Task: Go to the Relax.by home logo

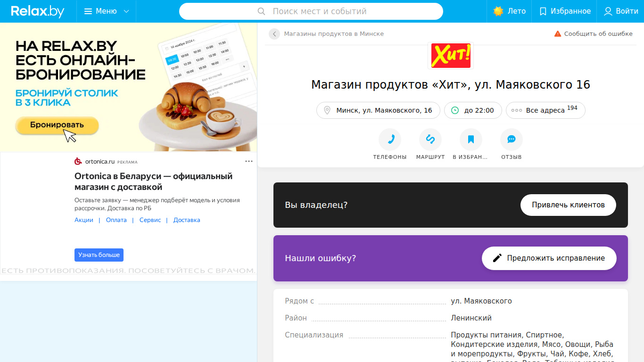Action: pos(38,11)
